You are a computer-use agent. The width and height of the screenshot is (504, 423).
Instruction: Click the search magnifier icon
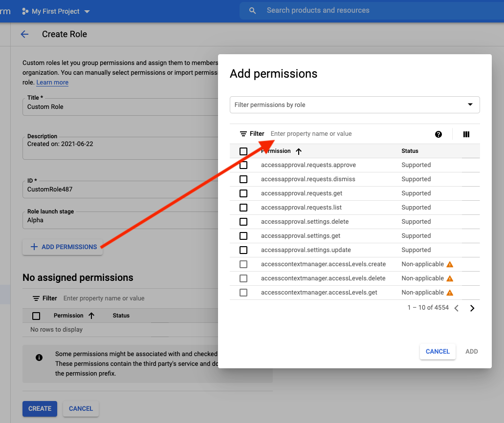253,11
